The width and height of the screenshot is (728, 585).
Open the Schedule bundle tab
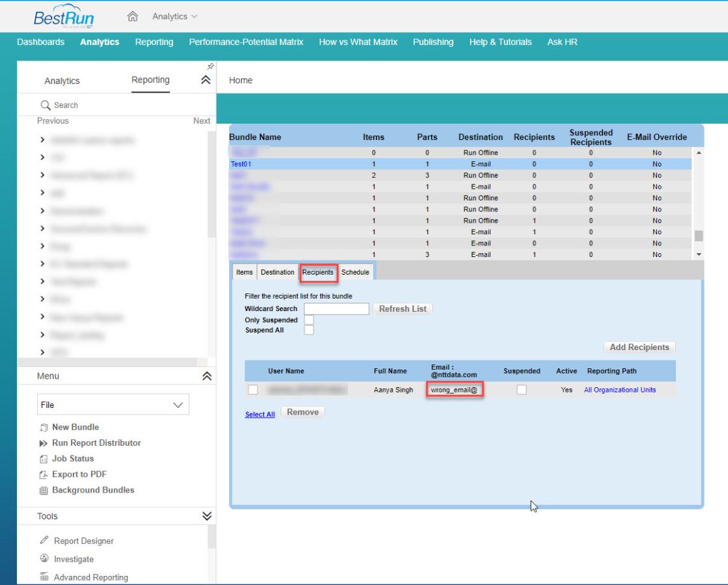coord(355,272)
